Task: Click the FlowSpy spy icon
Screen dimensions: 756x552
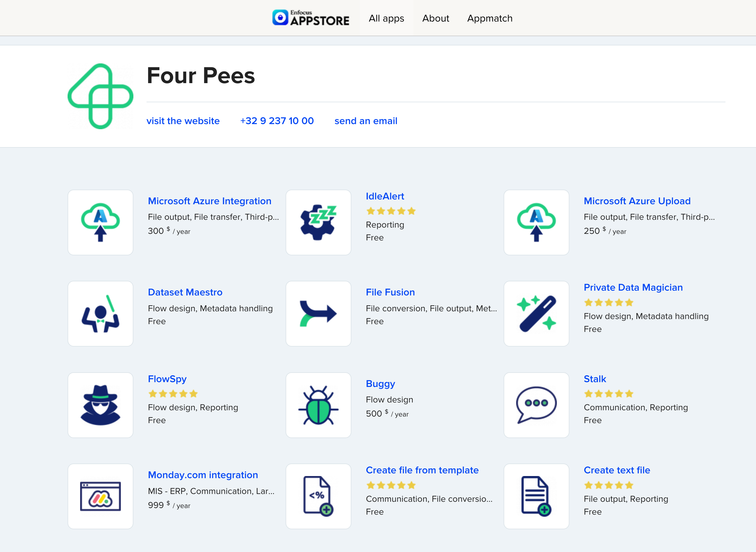Action: [100, 405]
